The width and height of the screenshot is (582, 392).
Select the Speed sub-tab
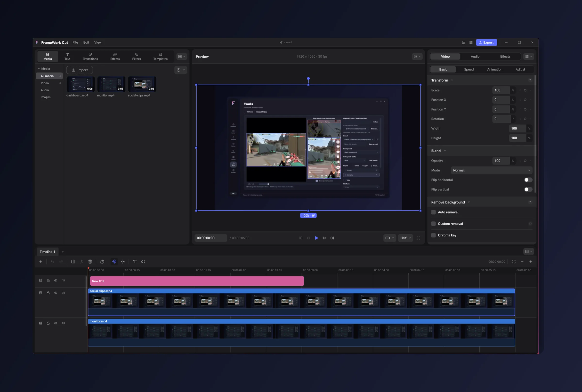coord(469,70)
